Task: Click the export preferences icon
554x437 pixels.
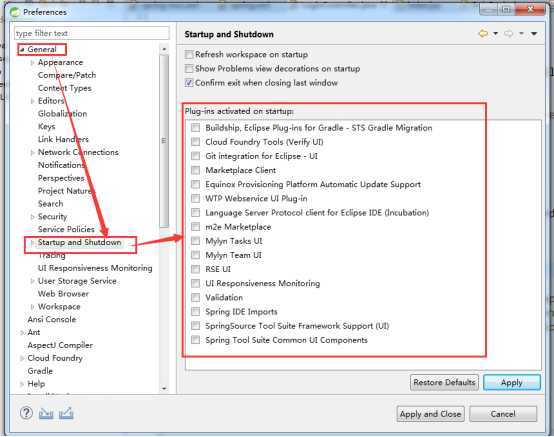Action: (66, 413)
